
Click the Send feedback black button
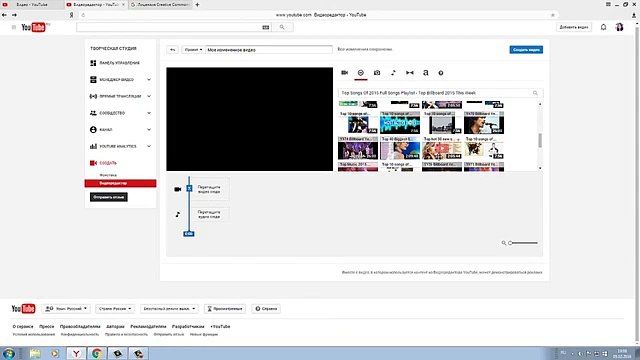(109, 197)
